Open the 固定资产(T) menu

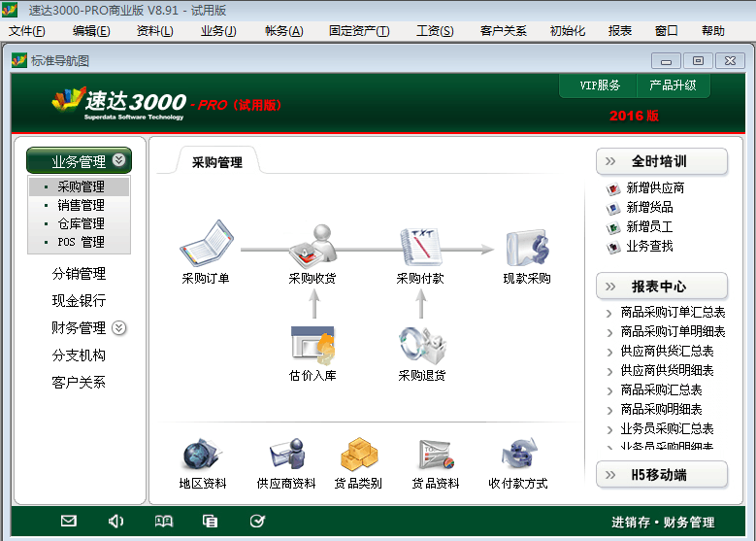(359, 31)
